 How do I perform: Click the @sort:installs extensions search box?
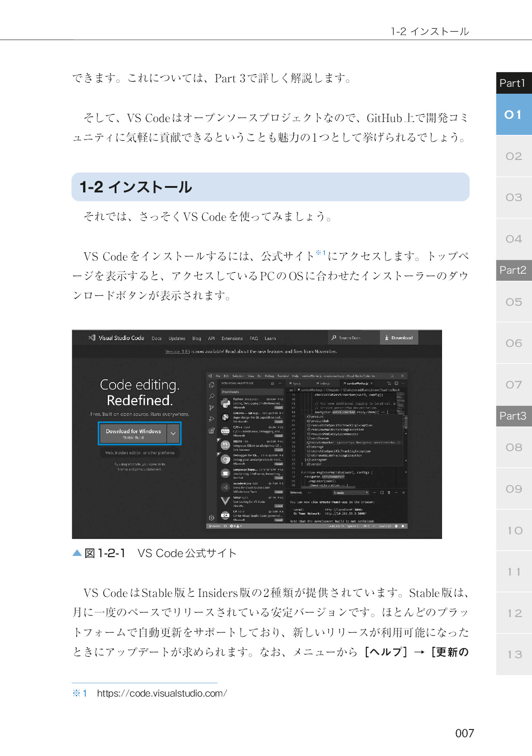click(x=252, y=392)
